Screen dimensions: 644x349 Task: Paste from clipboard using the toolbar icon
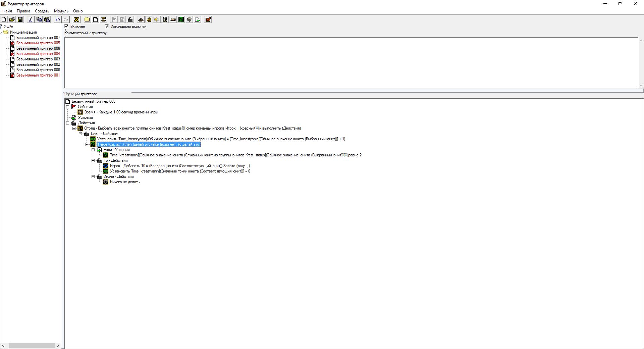pos(47,19)
